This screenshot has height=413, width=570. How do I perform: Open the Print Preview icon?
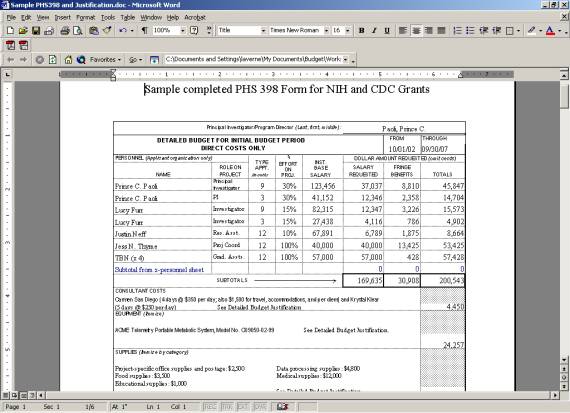tap(78, 31)
